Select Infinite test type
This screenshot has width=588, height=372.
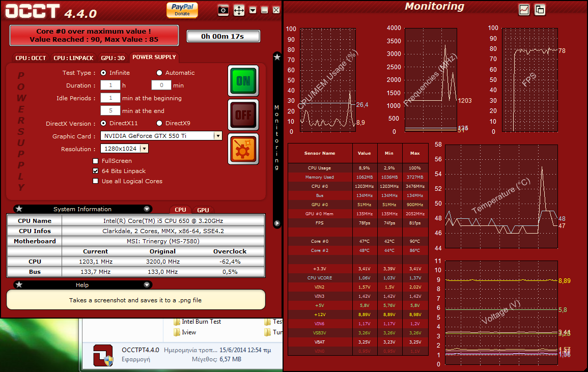coord(103,73)
